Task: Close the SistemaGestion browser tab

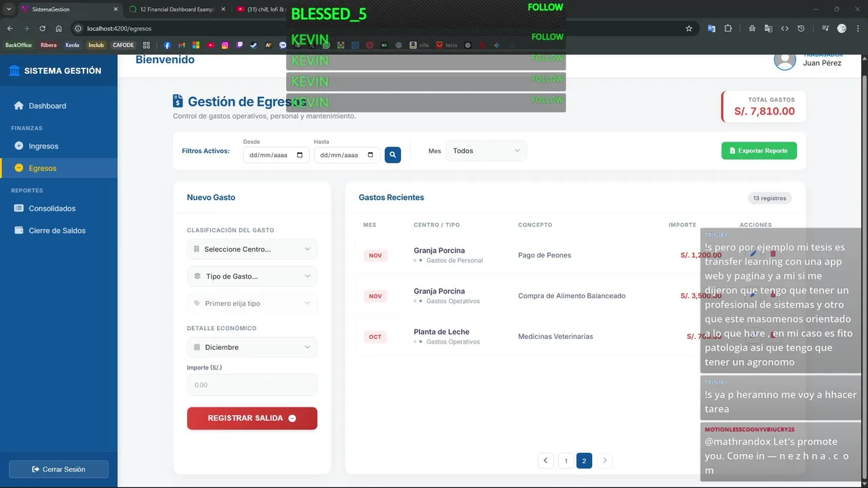Action: pyautogui.click(x=115, y=9)
